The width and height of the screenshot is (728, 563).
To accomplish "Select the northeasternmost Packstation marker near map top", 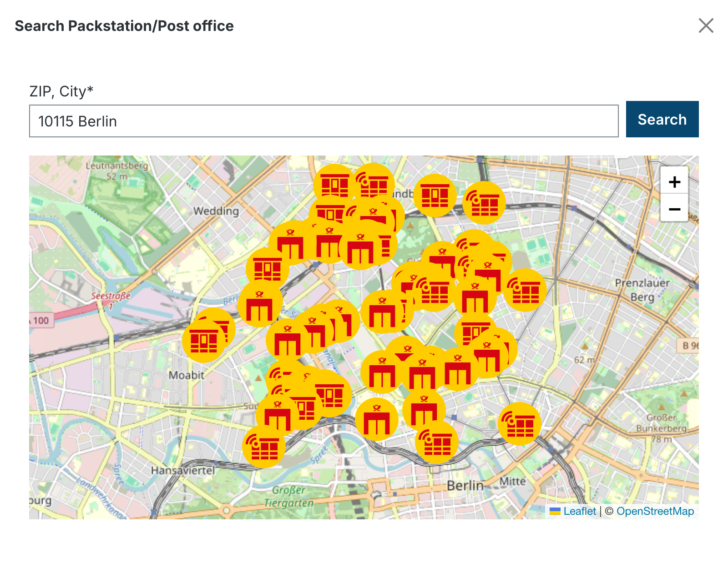I will (484, 203).
